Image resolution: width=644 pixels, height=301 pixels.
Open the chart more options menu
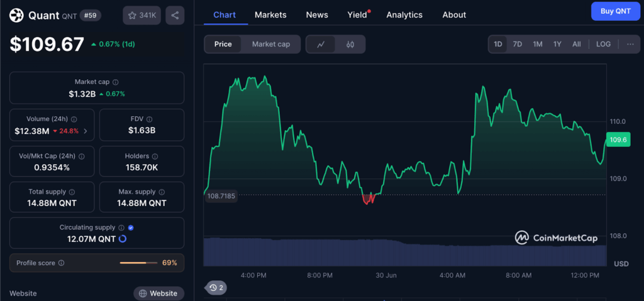(630, 44)
